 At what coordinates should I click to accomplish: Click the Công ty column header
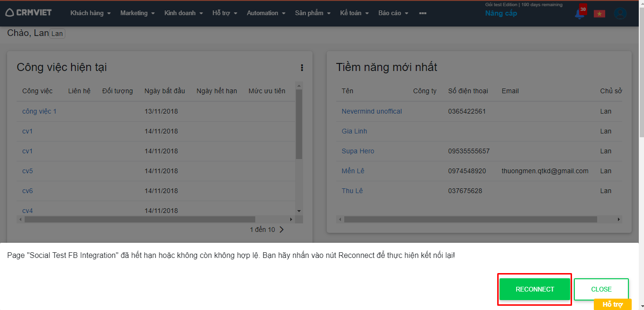(x=425, y=91)
